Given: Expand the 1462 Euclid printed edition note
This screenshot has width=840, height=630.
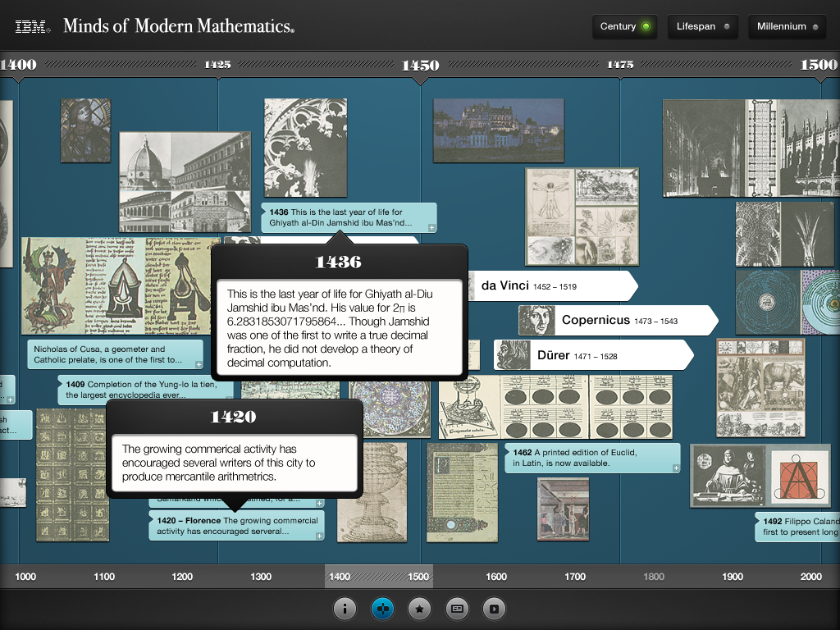Looking at the screenshot, I should point(592,458).
